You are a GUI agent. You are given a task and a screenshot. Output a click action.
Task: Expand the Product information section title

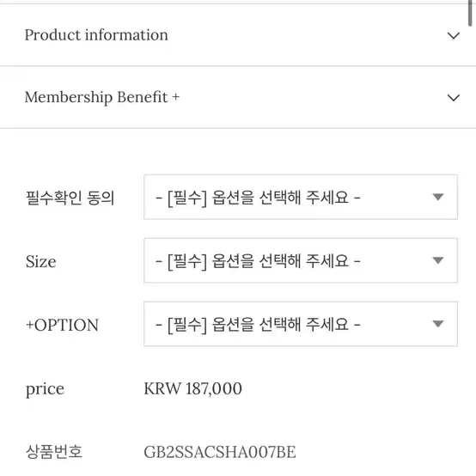(x=96, y=35)
